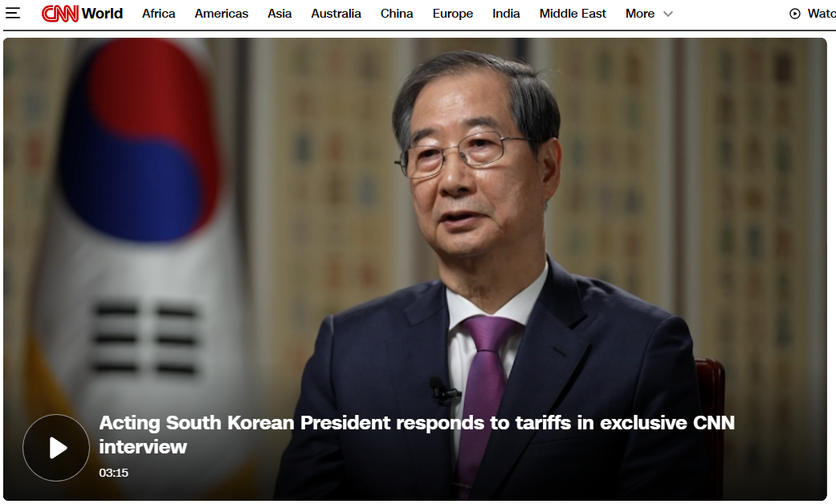Select the Americas section

pos(222,14)
